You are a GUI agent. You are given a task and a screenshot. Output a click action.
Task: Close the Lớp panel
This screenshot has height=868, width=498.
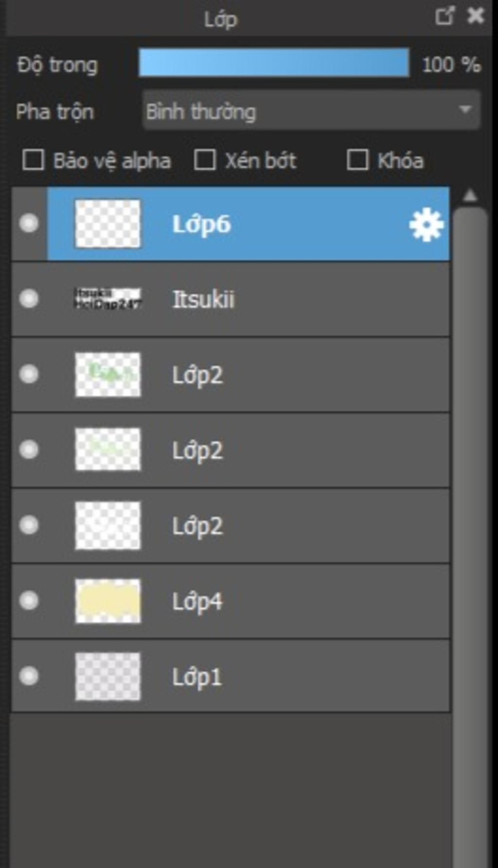tap(475, 16)
